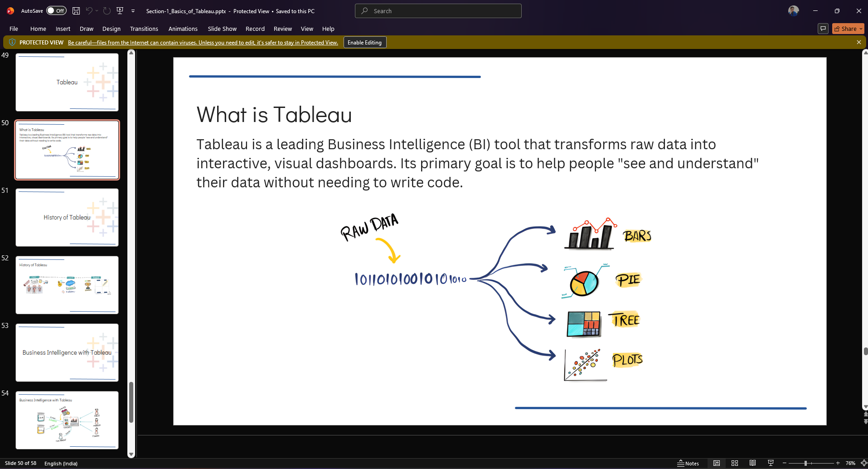Switch to Reading View icon
This screenshot has height=469, width=868.
[752, 463]
